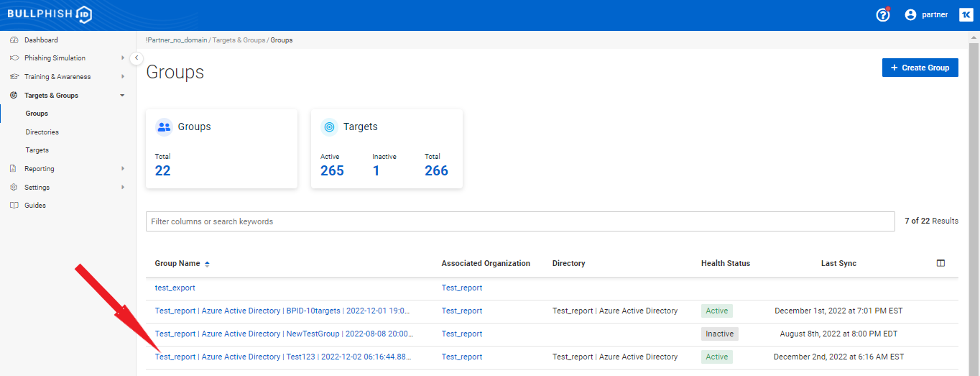Click the 7 of 22 Results text

click(x=931, y=221)
